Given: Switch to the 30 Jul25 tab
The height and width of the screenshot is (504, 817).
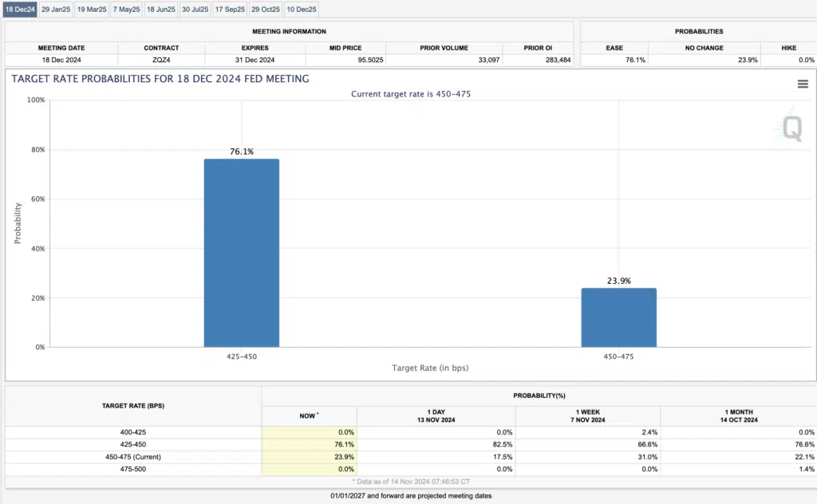Looking at the screenshot, I should (195, 10).
